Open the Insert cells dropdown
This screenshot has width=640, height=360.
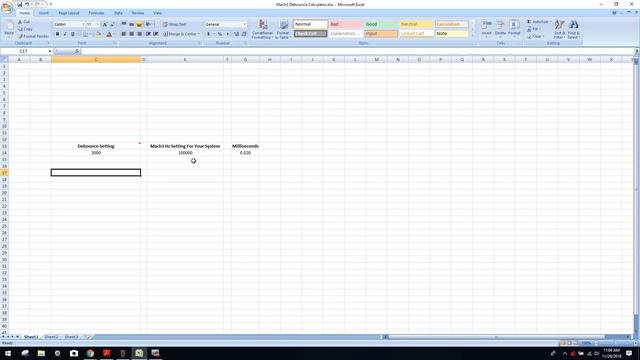point(487,29)
